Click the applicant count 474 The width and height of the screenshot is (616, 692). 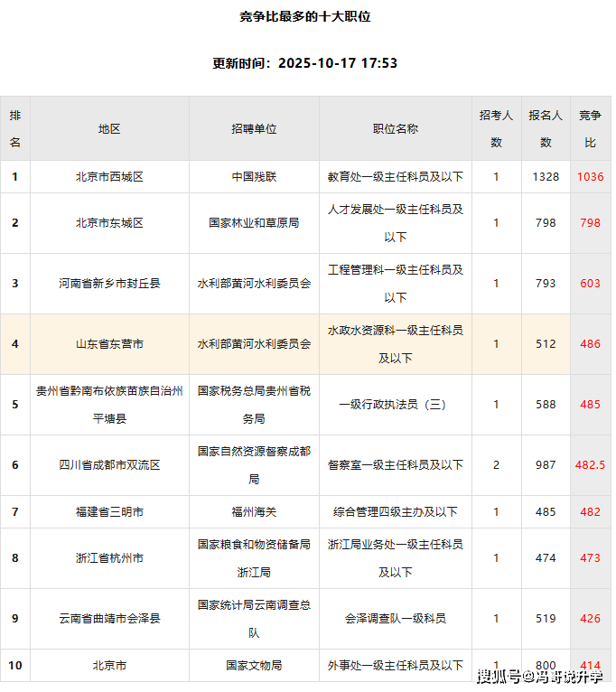click(x=546, y=557)
